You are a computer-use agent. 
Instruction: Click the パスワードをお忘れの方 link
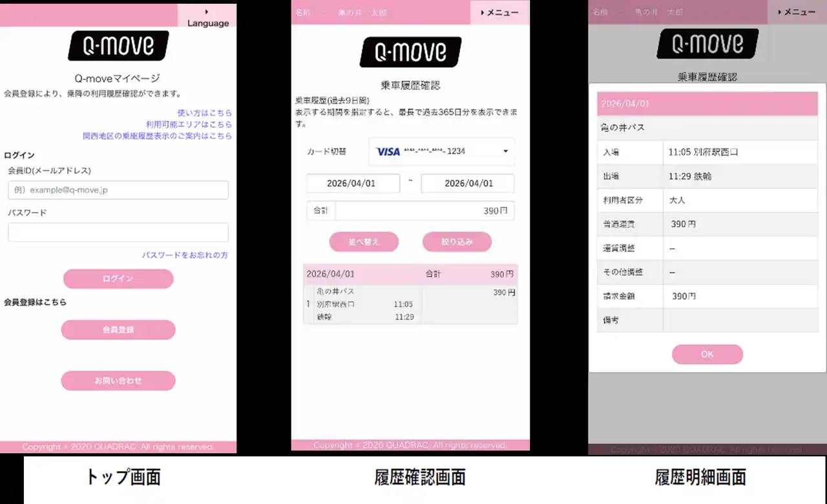tap(185, 255)
